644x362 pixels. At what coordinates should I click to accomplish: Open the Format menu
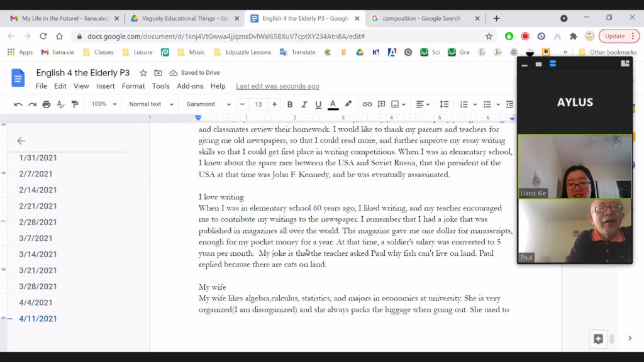pyautogui.click(x=133, y=86)
